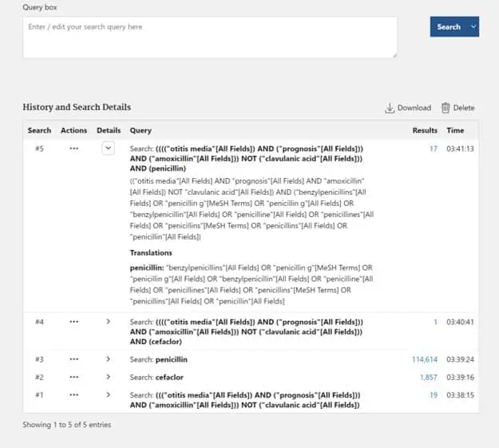Open the 19 results for search #1
499x448 pixels.
(x=433, y=394)
